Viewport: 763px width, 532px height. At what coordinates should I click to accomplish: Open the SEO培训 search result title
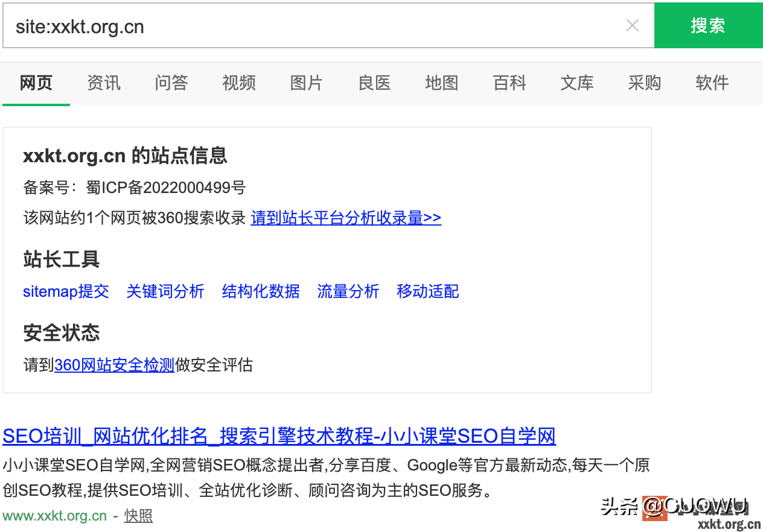click(279, 435)
